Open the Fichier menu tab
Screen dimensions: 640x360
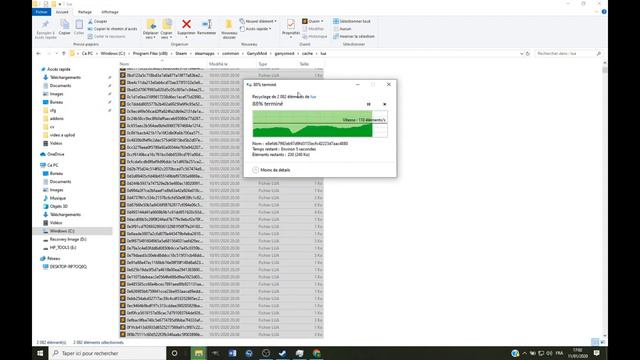41,12
